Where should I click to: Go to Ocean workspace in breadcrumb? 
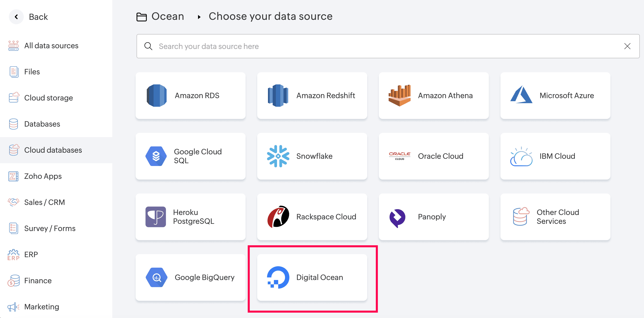(x=168, y=16)
